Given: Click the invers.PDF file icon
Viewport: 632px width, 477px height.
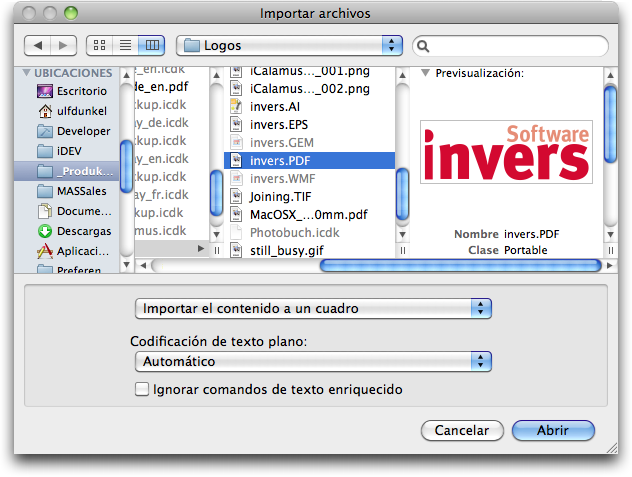Looking at the screenshot, I should tap(236, 160).
